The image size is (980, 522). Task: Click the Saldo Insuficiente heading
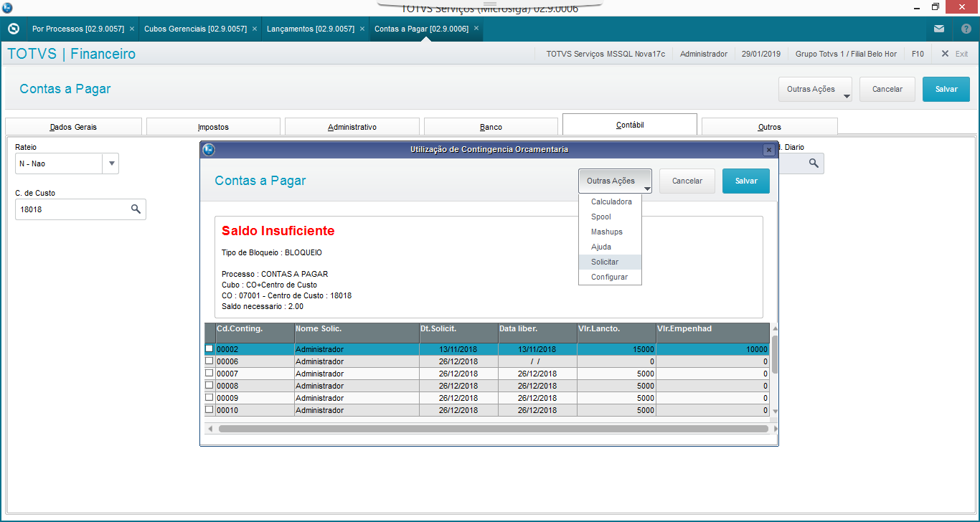coord(278,231)
